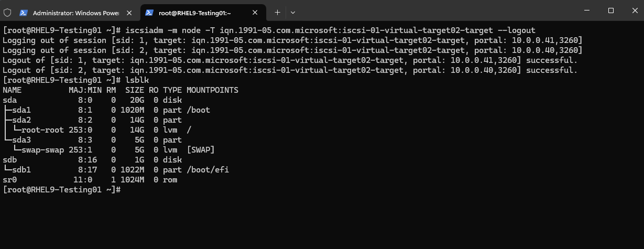The width and height of the screenshot is (644, 249).
Task: Close the root@RHEL9-Testing01 tab
Action: pos(256,12)
